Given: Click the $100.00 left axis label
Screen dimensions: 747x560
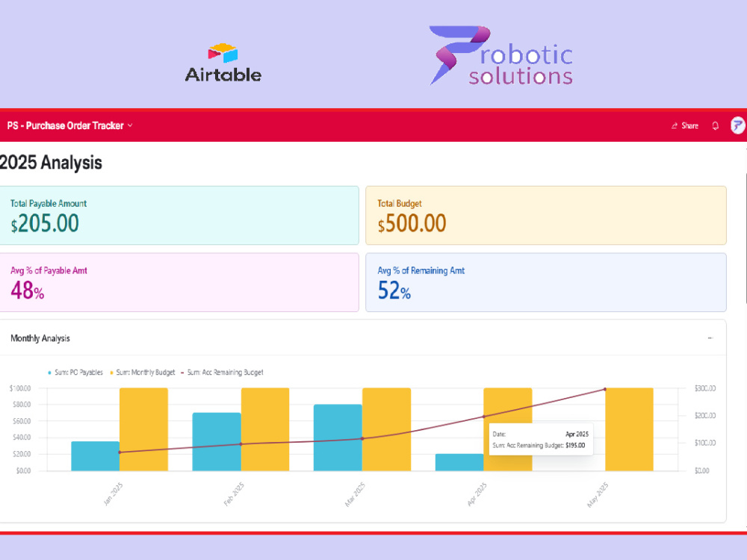Looking at the screenshot, I should pyautogui.click(x=20, y=388).
